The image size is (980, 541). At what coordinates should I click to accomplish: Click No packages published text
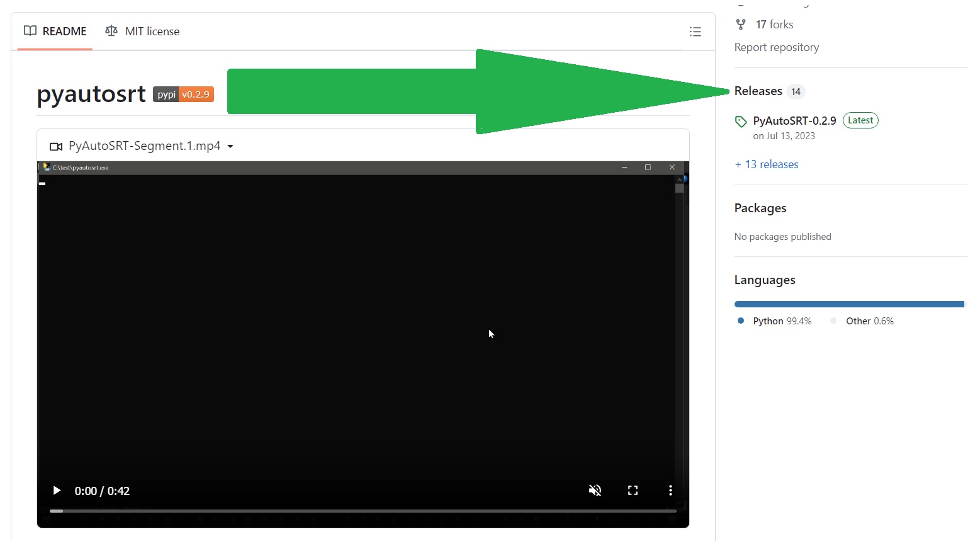(783, 237)
